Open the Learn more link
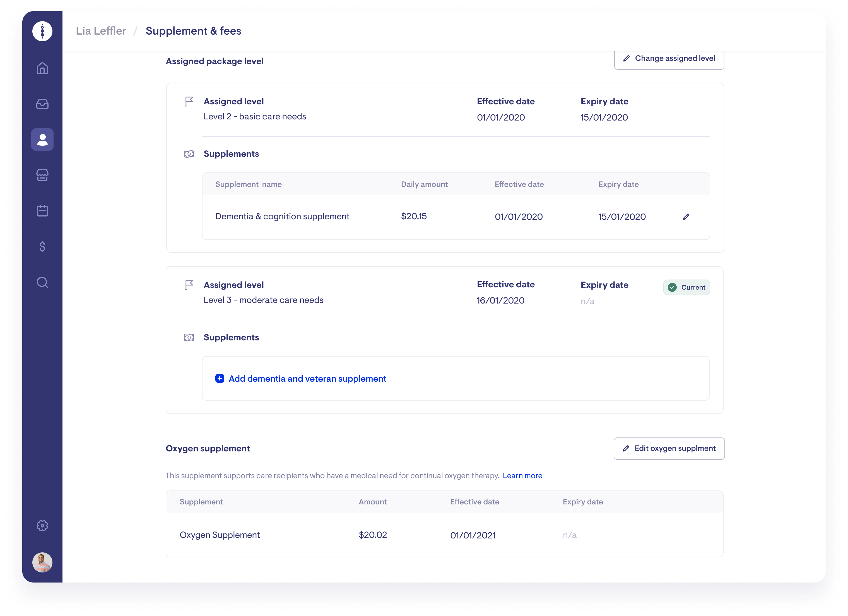This screenshot has width=848, height=616. point(522,475)
